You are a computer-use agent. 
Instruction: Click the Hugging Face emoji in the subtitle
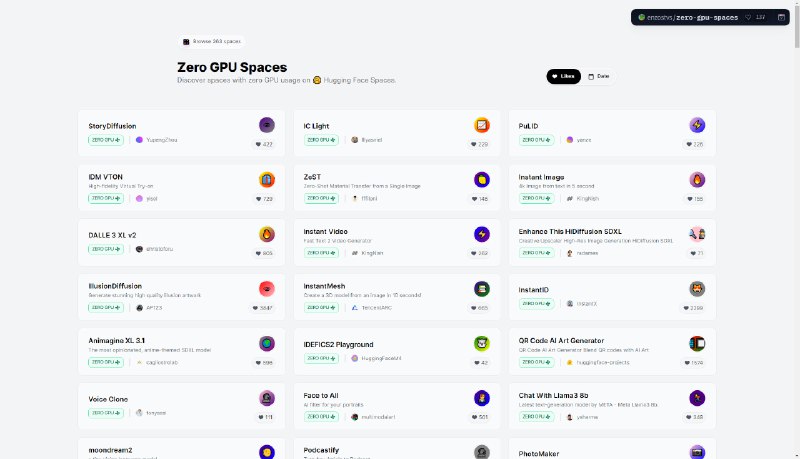(x=317, y=80)
